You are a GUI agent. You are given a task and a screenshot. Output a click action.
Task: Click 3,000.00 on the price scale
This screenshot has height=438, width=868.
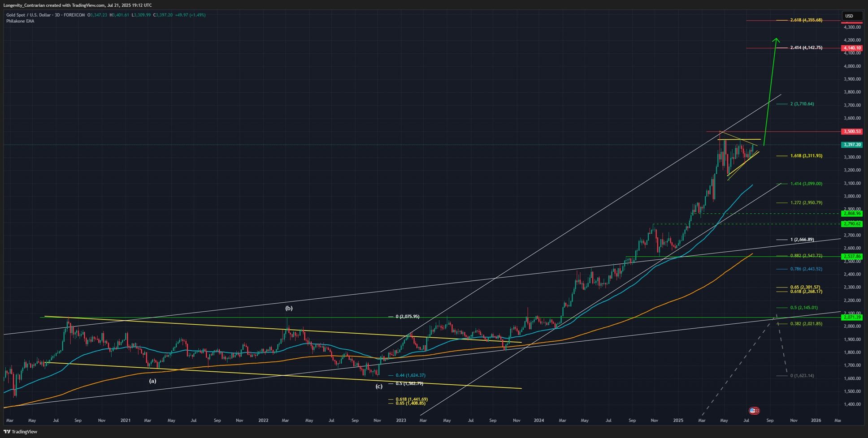[852, 196]
